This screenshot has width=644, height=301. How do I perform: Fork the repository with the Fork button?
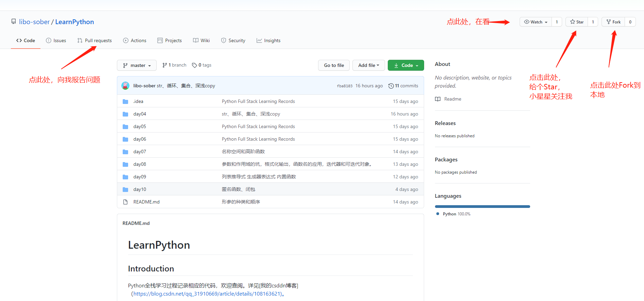613,22
